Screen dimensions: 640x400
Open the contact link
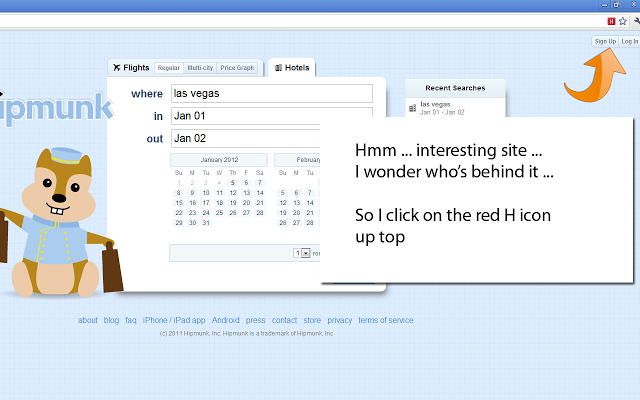284,320
